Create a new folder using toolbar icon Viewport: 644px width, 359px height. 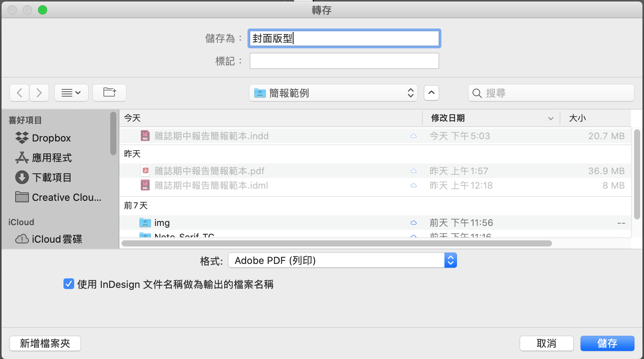click(109, 93)
